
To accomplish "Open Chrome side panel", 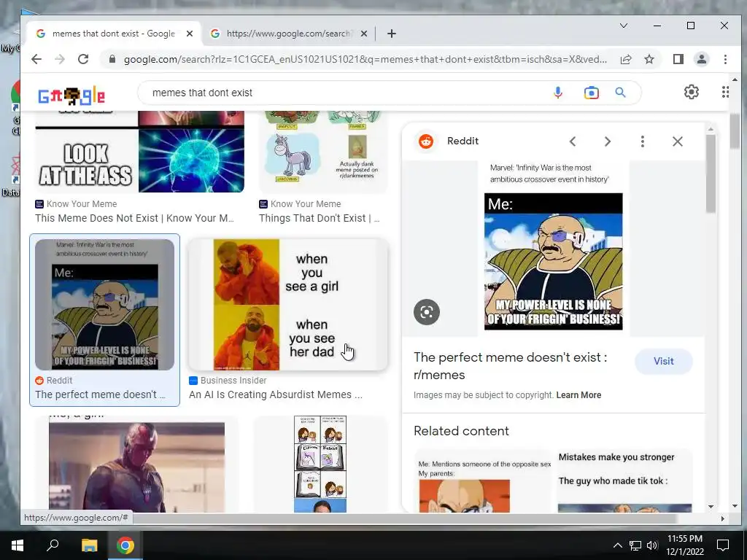I will click(x=678, y=59).
